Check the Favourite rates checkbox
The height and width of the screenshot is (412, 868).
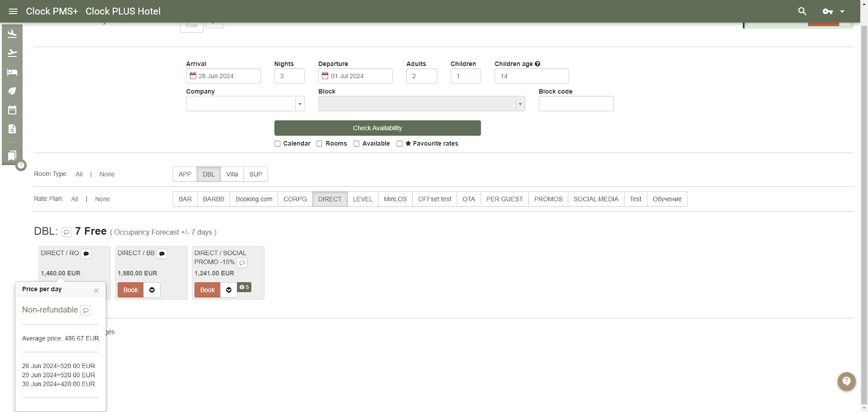pyautogui.click(x=399, y=144)
